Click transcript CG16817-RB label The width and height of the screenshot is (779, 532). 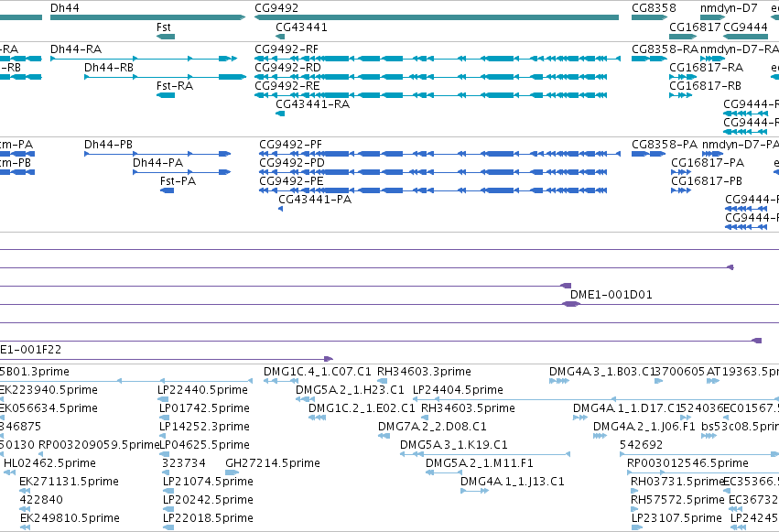(x=705, y=86)
